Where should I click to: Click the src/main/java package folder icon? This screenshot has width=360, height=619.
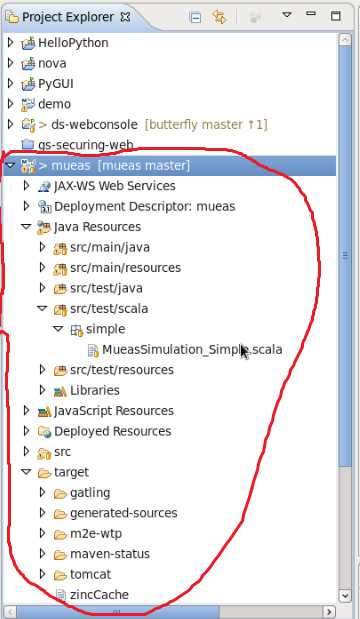(x=60, y=248)
